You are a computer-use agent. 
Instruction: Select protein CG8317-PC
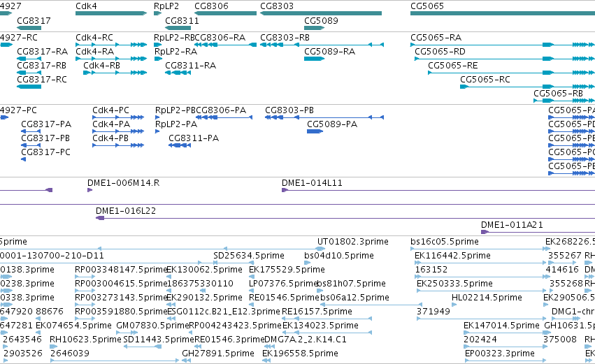24,159
